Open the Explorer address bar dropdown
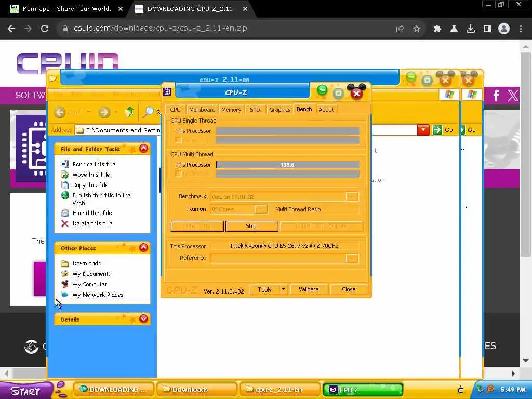 pyautogui.click(x=423, y=130)
